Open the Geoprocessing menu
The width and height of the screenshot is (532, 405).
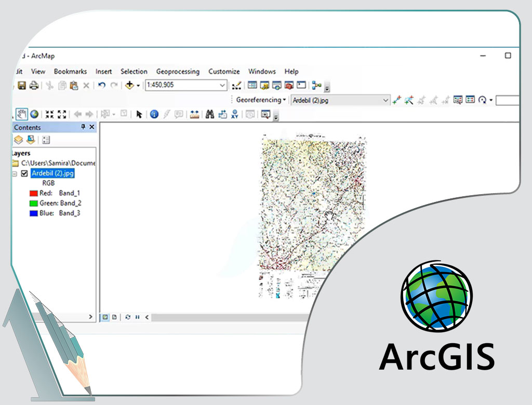[178, 72]
